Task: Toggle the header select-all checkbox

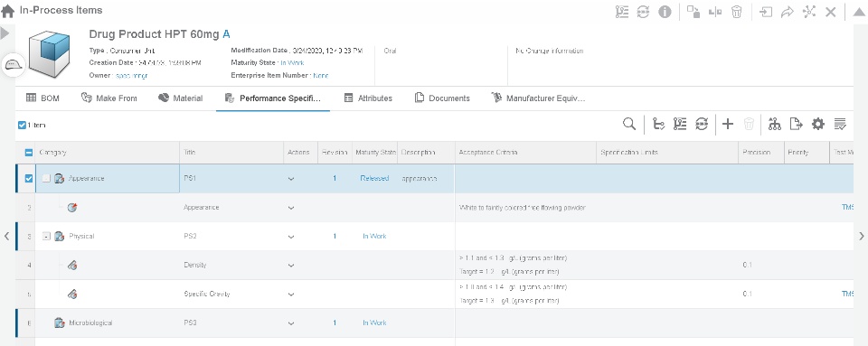Action: pos(29,153)
